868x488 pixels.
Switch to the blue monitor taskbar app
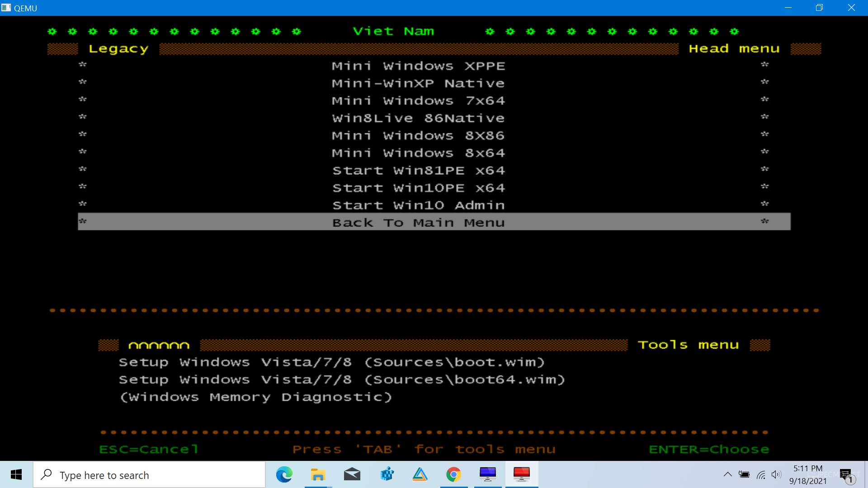(488, 474)
